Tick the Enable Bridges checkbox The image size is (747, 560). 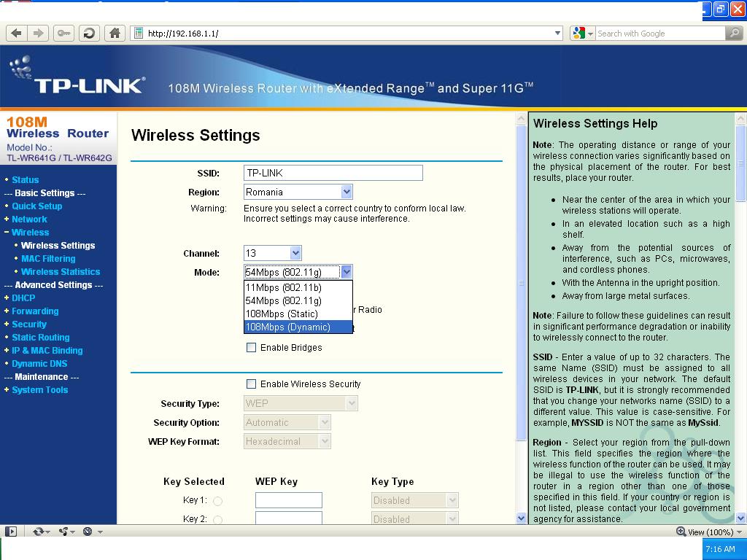click(x=251, y=348)
